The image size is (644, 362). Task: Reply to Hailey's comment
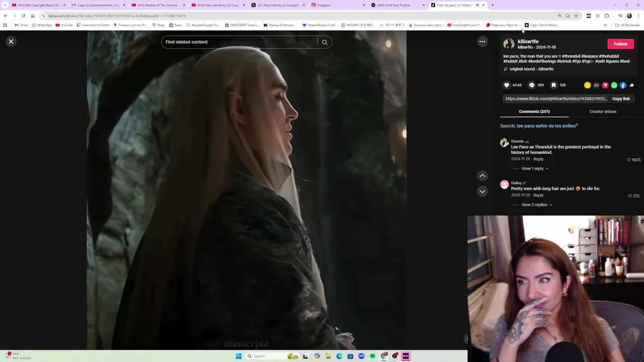click(x=538, y=195)
